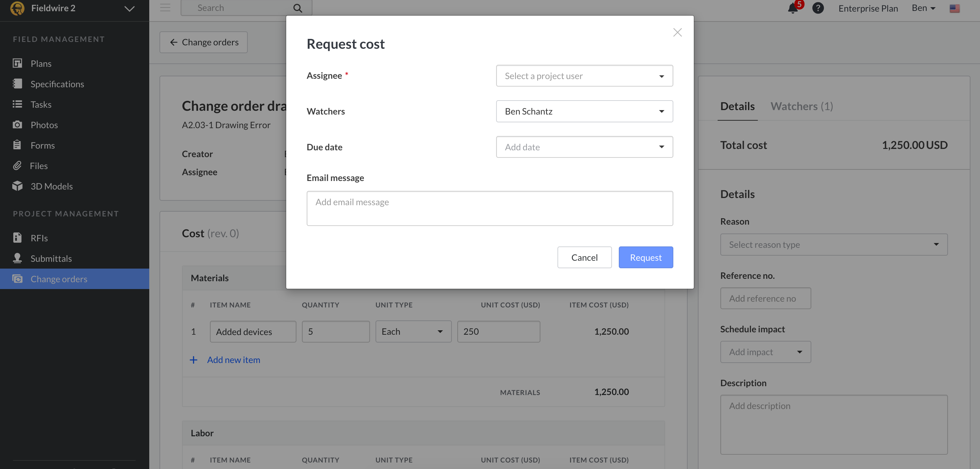Expand the Watchers dropdown showing Ben Schantz
The image size is (980, 469).
584,111
